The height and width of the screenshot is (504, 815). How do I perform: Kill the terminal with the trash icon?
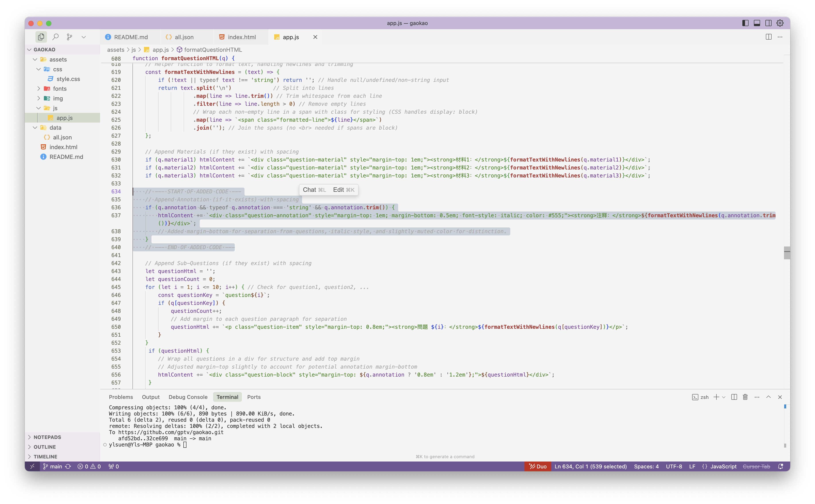point(745,397)
